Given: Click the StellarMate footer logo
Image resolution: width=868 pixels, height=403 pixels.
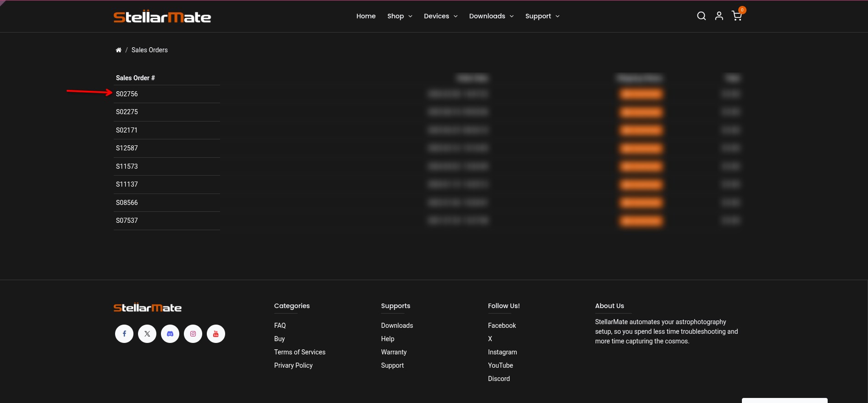Looking at the screenshot, I should (148, 307).
